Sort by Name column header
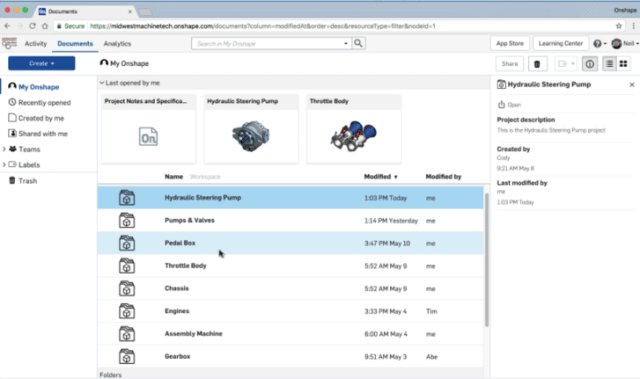Screen dimensions: 640x379 pos(174,177)
